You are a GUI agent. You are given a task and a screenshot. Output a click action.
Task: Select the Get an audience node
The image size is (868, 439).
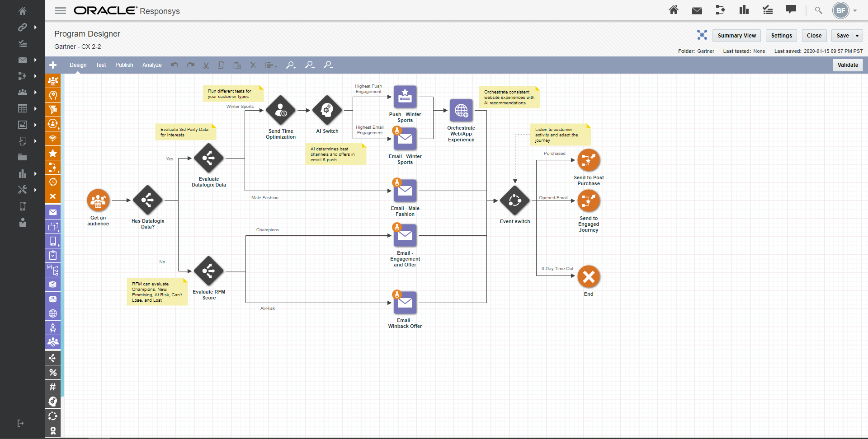[98, 201]
